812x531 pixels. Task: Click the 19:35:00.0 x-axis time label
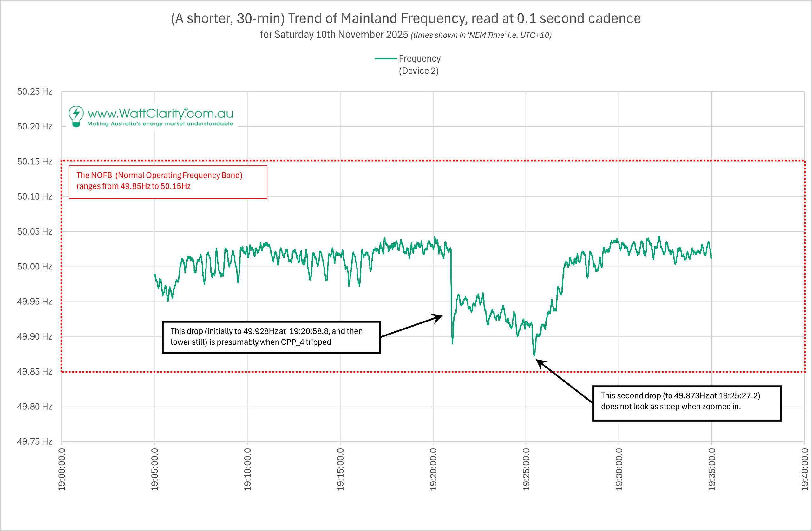[x=712, y=469]
